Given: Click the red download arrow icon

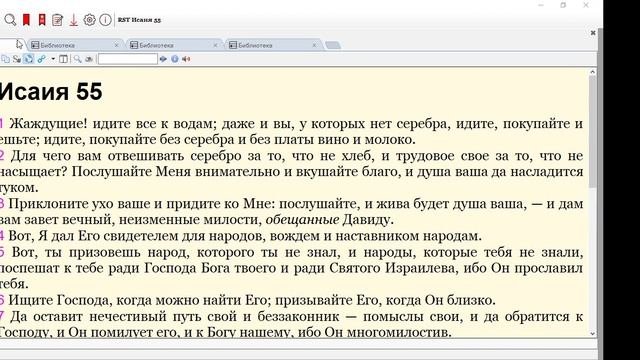Looking at the screenshot, I should (x=73, y=20).
